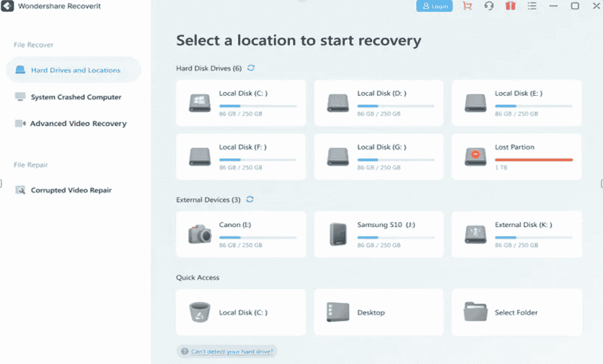Screen dimensions: 603x364
Task: Click the Corrupted Video Repair icon
Action: [x=20, y=190]
